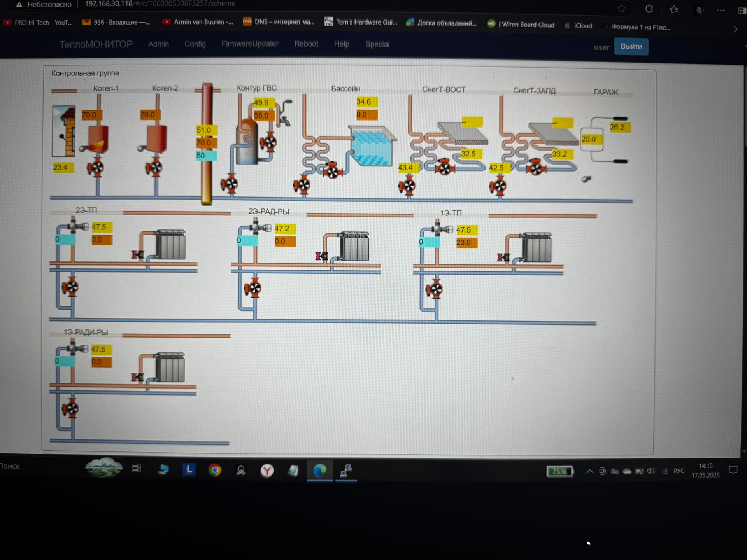747x560 pixels.
Task: Select the Контур ГВС water tank icon
Action: pyautogui.click(x=247, y=142)
